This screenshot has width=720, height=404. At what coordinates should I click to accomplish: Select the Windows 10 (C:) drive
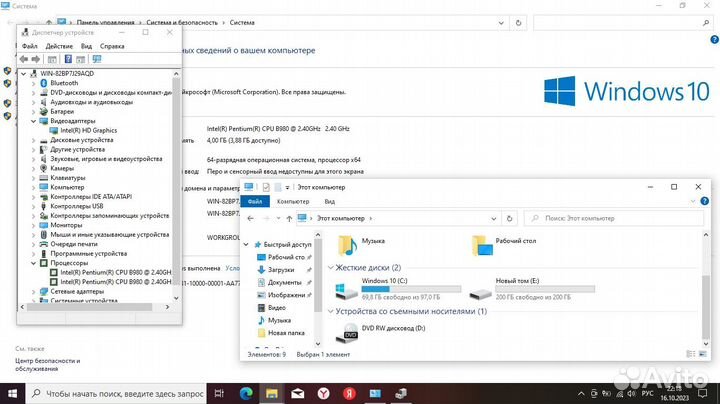[x=398, y=289]
